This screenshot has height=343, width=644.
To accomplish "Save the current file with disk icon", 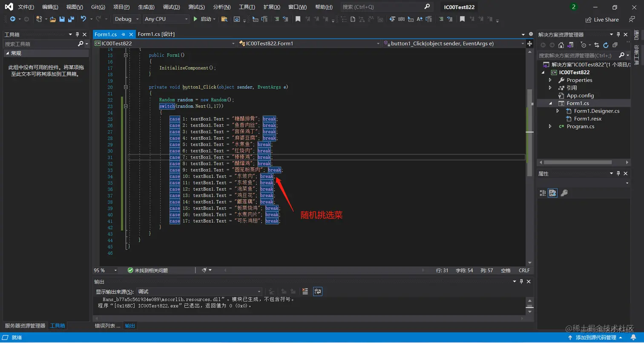I will pos(62,19).
